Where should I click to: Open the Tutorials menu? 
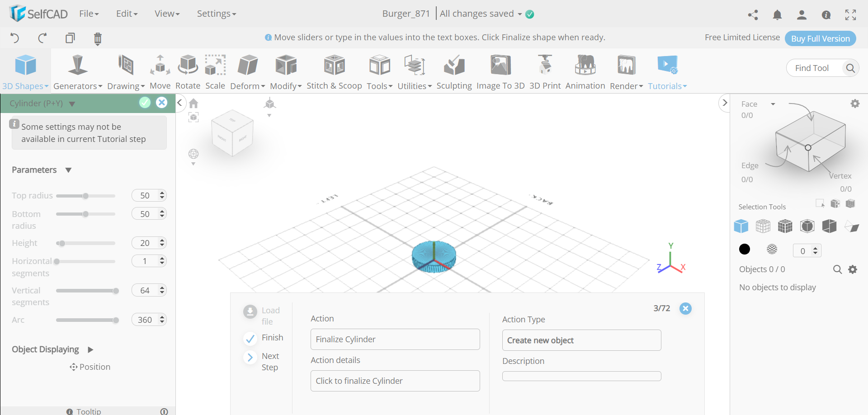coord(667,72)
